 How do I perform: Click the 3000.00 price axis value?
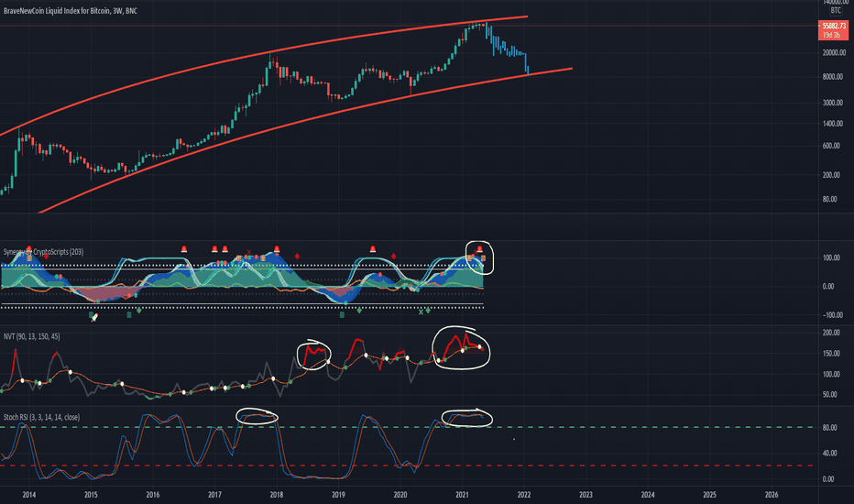834,103
